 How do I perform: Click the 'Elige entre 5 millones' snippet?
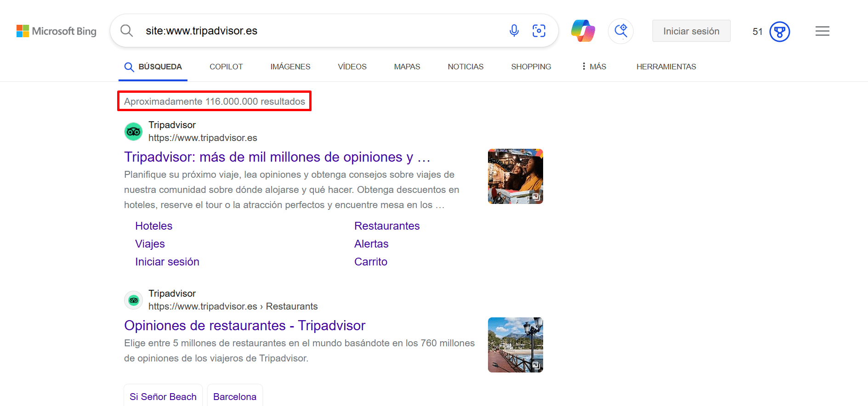tap(300, 350)
